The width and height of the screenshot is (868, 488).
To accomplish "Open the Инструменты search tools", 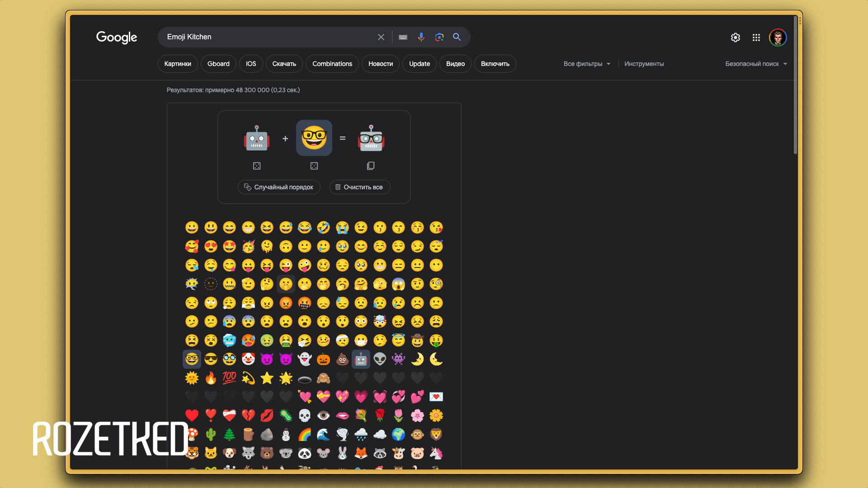I will (644, 64).
